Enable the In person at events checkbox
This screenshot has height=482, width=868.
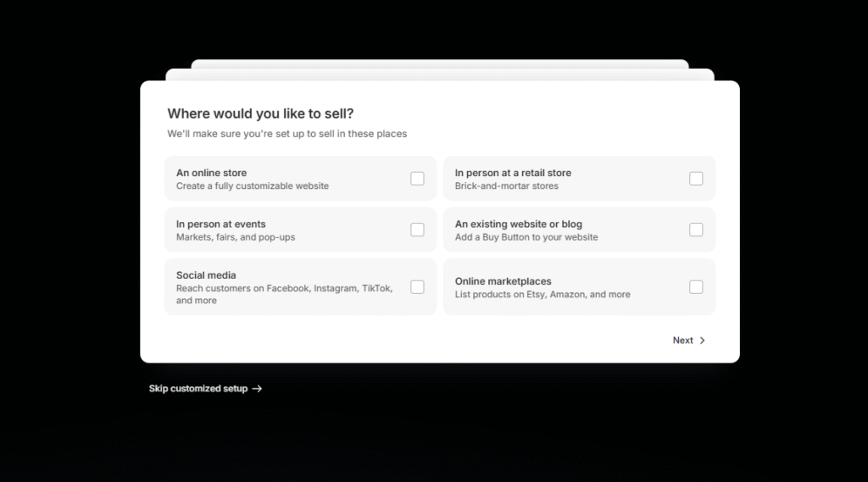pyautogui.click(x=417, y=230)
